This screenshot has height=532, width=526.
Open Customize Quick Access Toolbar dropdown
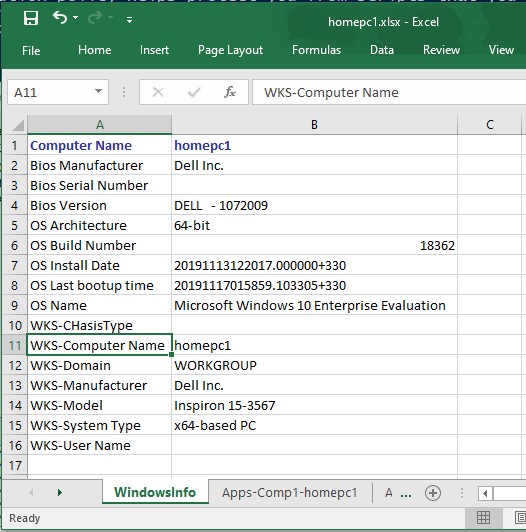(x=129, y=20)
